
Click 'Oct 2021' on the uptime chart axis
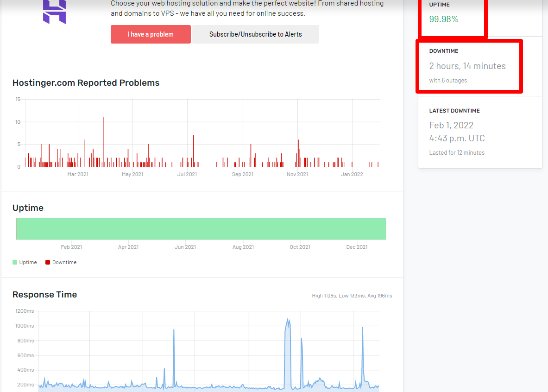300,247
